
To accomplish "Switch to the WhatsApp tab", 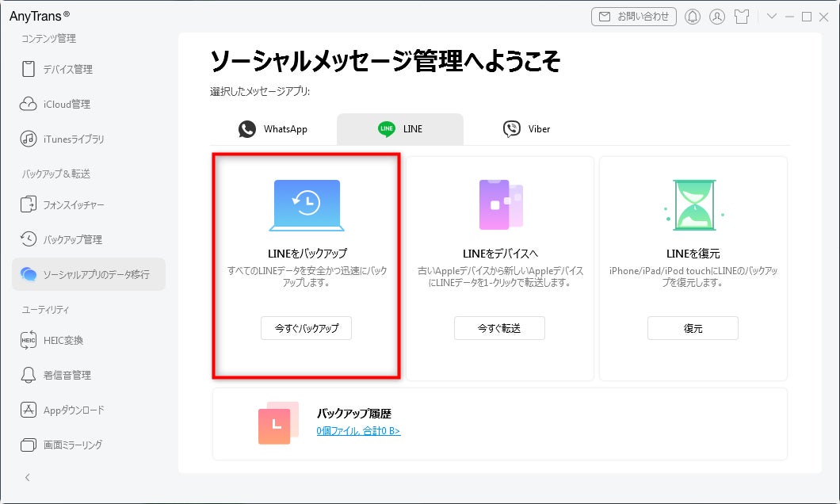I will click(273, 129).
